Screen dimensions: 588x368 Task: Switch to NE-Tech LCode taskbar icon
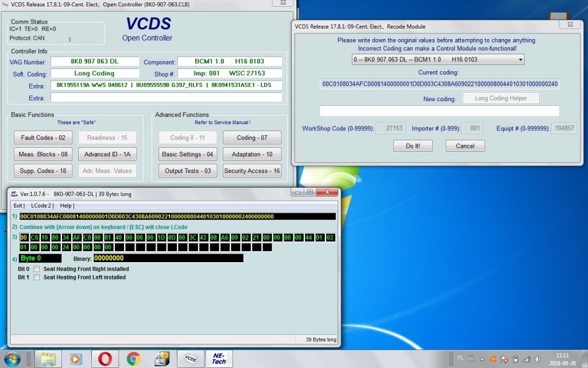[219, 359]
